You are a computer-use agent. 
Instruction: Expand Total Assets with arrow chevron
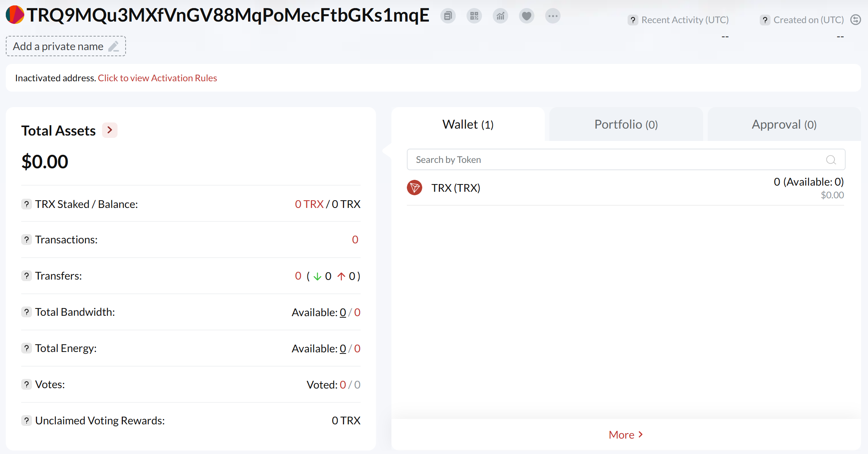click(110, 130)
